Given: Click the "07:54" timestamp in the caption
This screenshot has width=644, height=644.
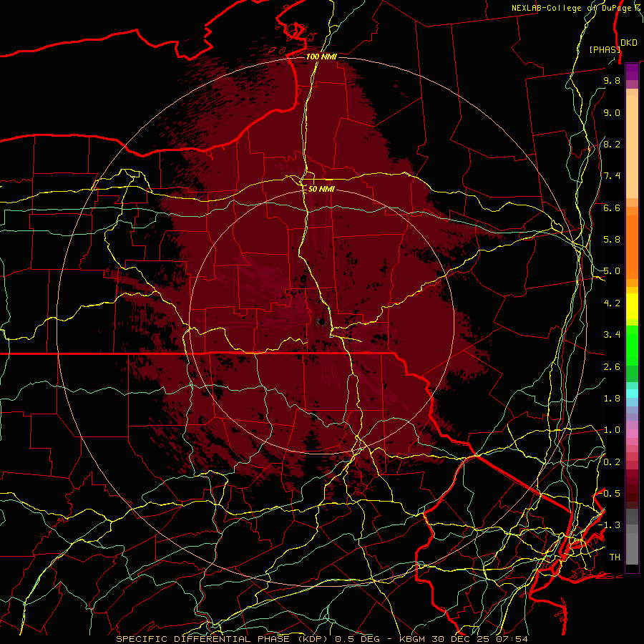Looking at the screenshot, I should click(511, 639).
